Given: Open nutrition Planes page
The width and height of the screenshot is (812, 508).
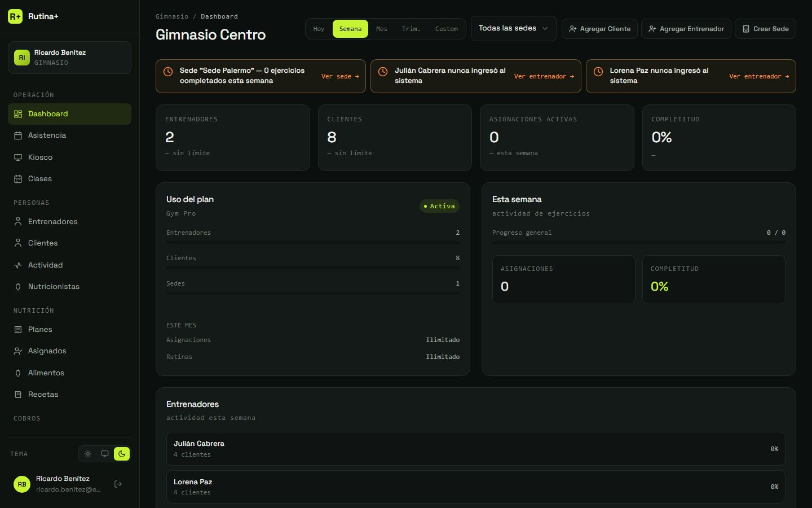Looking at the screenshot, I should click(69, 330).
